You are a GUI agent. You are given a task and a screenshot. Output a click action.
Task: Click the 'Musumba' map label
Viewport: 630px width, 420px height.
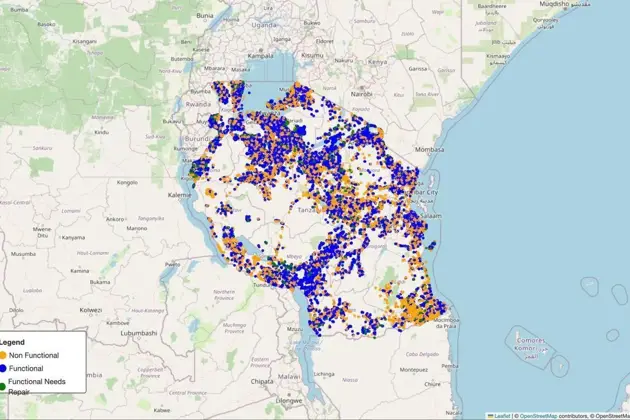23,254
